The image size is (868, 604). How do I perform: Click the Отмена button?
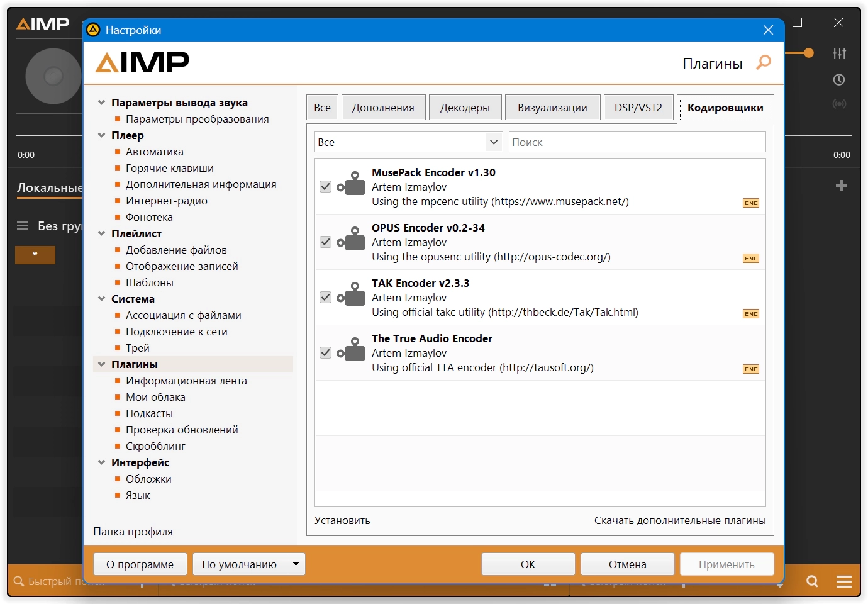tap(628, 564)
